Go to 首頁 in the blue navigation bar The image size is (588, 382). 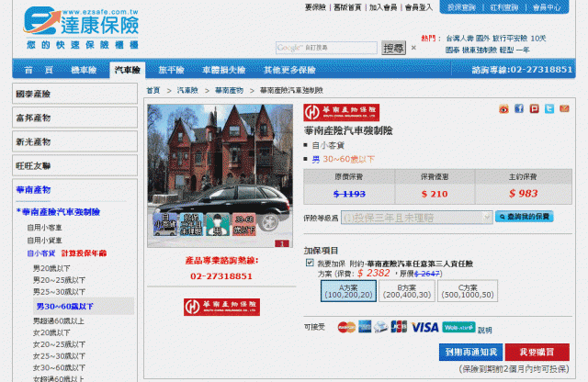pos(39,70)
